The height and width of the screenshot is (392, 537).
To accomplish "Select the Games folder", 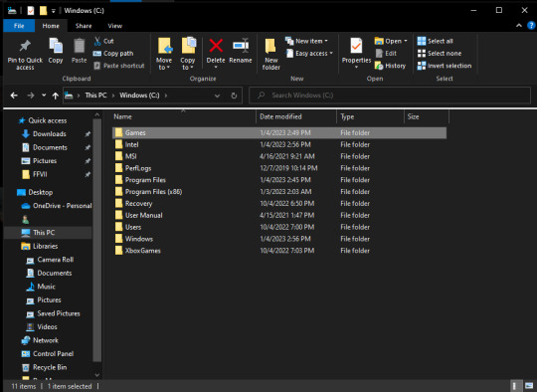I will 279,132.
